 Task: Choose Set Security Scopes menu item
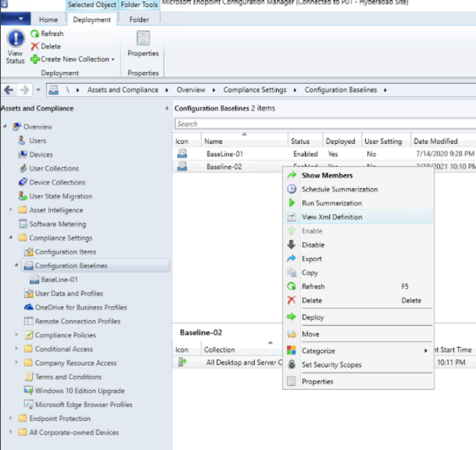(x=358, y=365)
